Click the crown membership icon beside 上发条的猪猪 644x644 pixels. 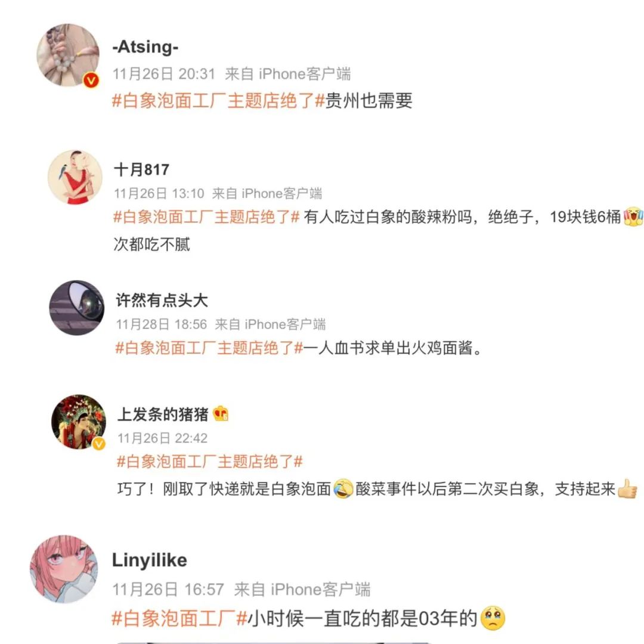click(x=221, y=414)
